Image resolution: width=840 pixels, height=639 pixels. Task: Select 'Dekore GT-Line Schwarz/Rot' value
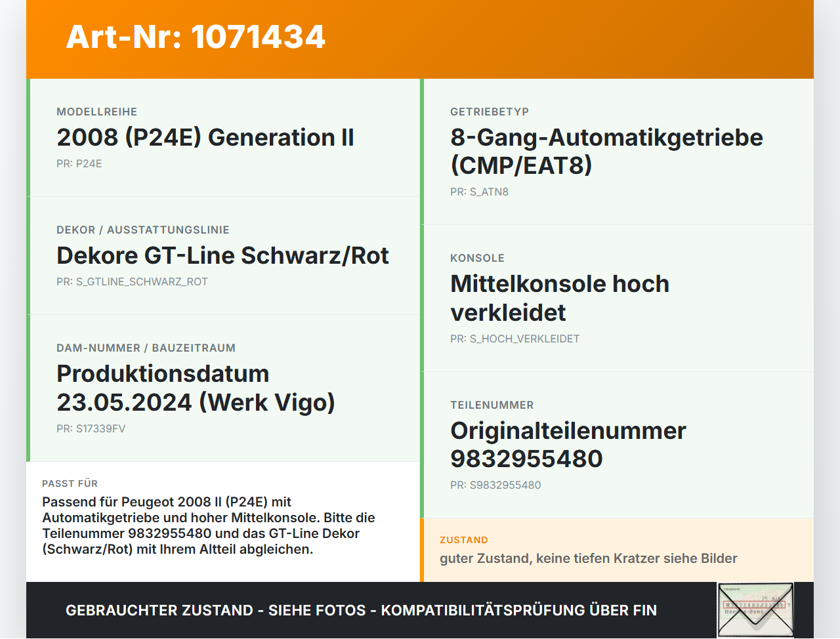pyautogui.click(x=222, y=255)
